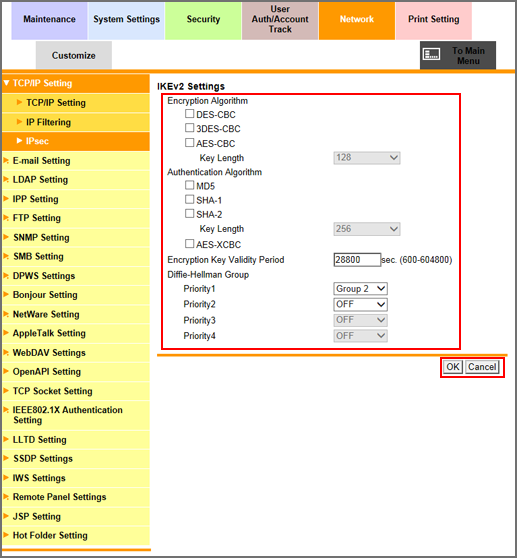Screen dimensions: 517x558
Task: Click the To Main Menu panel icon
Action: [x=431, y=54]
